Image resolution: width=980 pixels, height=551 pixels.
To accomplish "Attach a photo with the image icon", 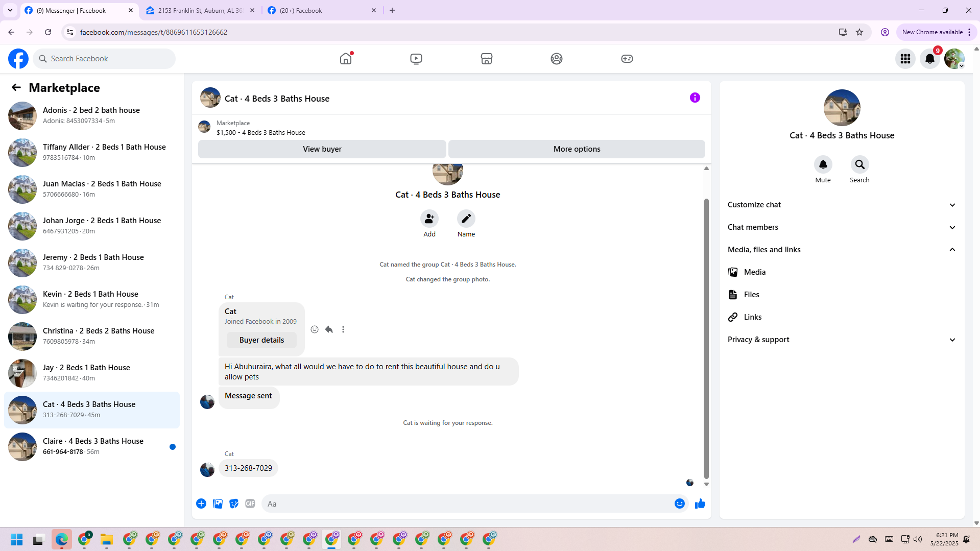I will point(218,504).
